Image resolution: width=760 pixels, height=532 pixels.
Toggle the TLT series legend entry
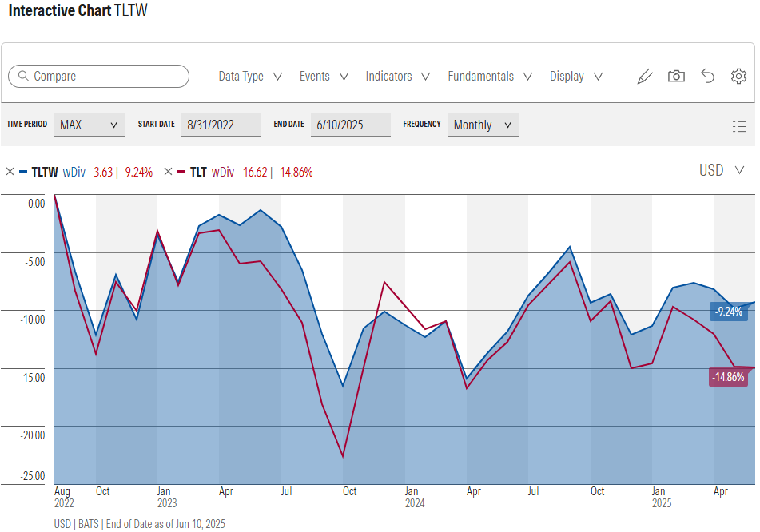[x=197, y=171]
